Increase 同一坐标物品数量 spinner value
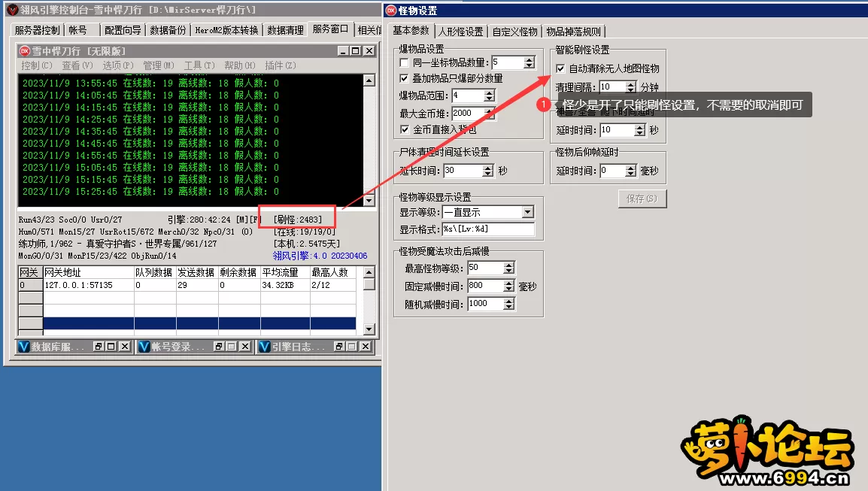Image resolution: width=868 pixels, height=491 pixels. click(x=530, y=60)
